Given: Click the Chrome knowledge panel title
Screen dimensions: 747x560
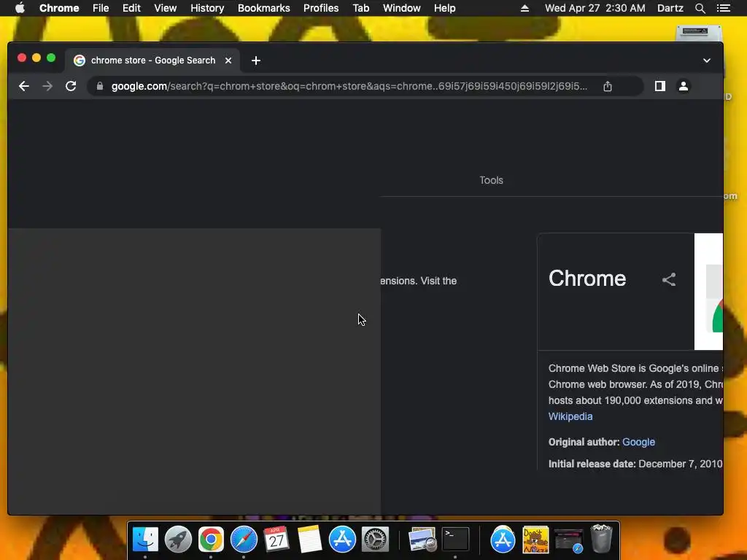Looking at the screenshot, I should (587, 279).
